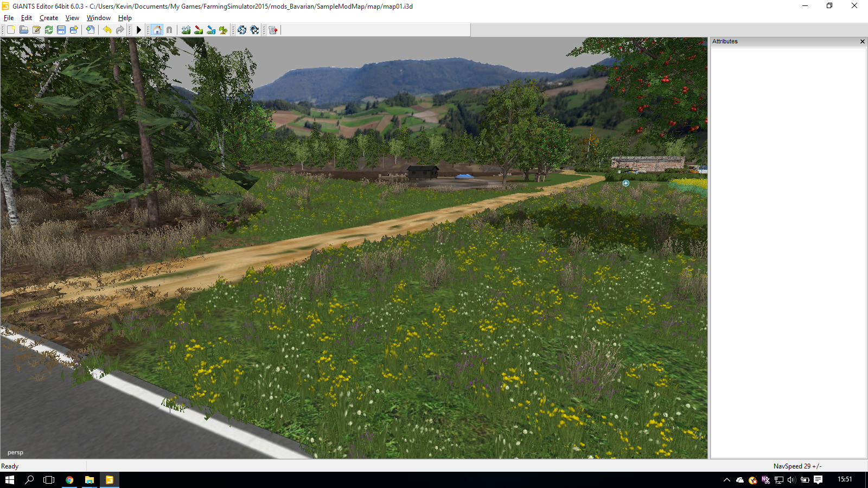The height and width of the screenshot is (488, 868).
Task: Open the volume control tray icon
Action: [792, 480]
